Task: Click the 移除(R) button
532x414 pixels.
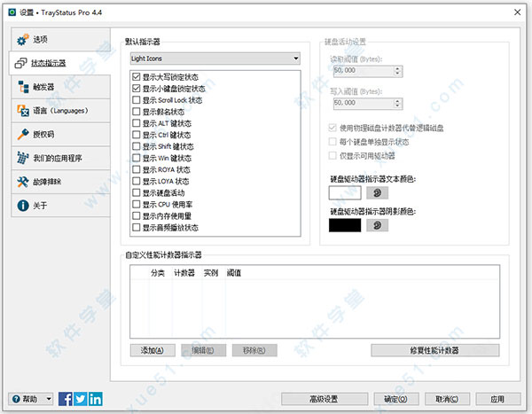Action: click(x=254, y=350)
